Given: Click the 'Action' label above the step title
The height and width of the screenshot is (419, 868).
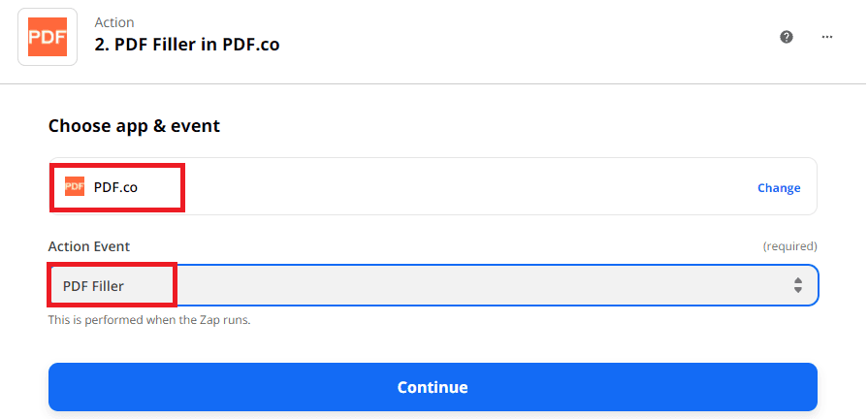Looking at the screenshot, I should (114, 22).
